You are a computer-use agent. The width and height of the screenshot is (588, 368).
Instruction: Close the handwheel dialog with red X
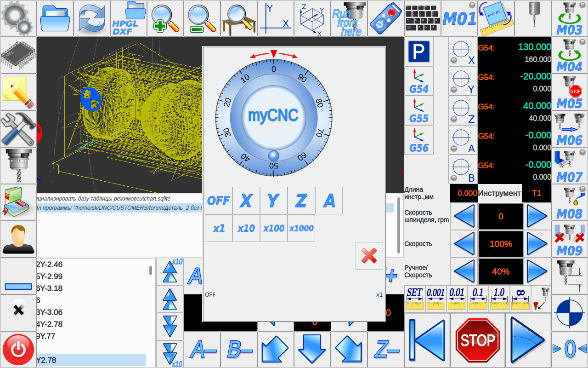369,256
